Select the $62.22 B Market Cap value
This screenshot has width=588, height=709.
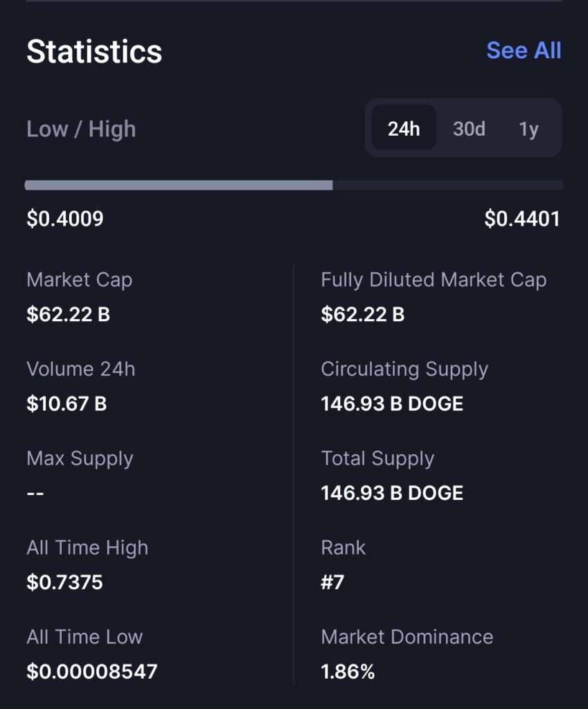[69, 314]
